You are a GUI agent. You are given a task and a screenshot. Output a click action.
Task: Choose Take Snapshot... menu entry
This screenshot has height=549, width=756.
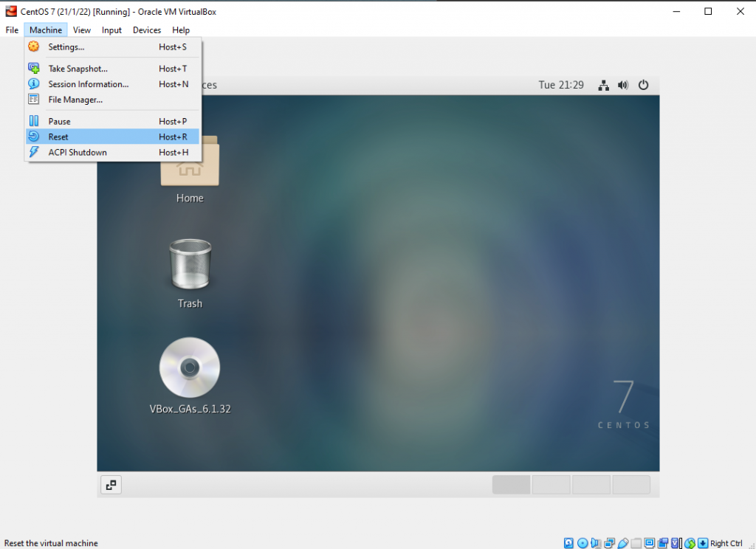pyautogui.click(x=112, y=69)
